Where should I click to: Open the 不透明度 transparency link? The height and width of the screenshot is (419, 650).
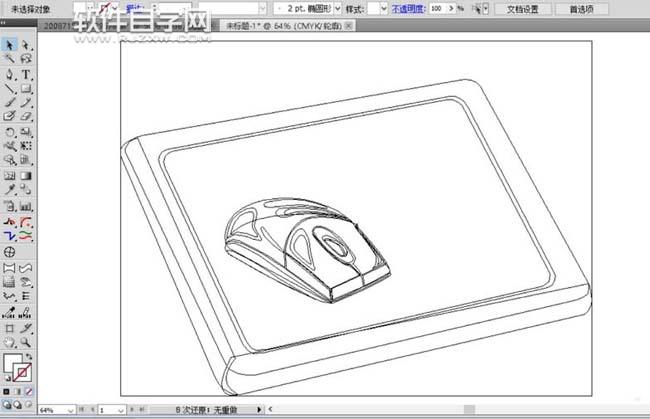click(x=408, y=8)
